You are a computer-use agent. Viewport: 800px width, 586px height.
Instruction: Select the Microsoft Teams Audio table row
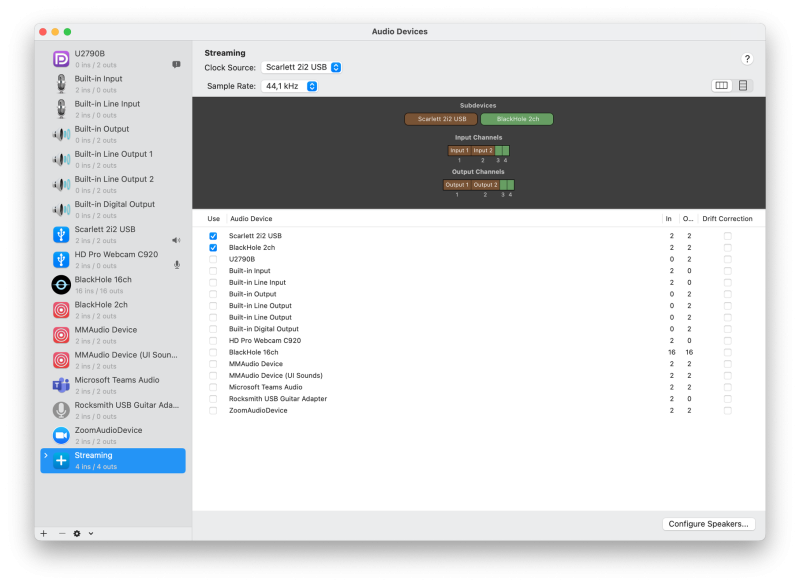479,387
